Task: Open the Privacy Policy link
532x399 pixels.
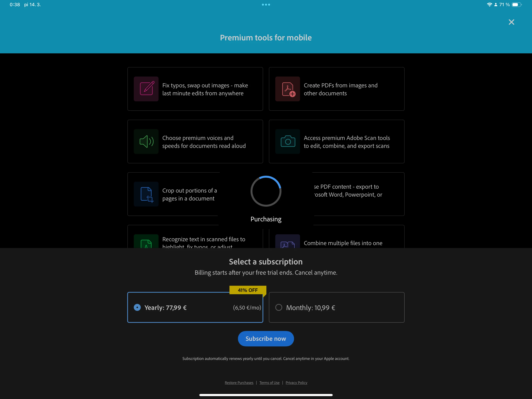Action: (296, 383)
